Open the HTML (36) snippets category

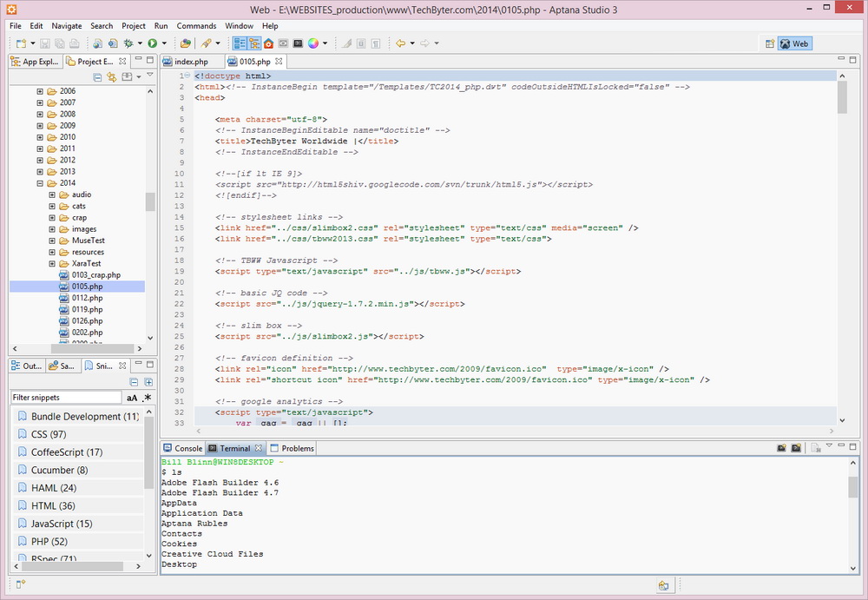(x=77, y=506)
